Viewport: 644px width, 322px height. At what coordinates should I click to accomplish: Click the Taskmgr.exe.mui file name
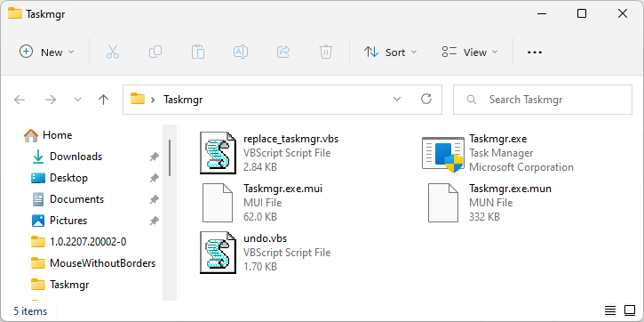[282, 189]
